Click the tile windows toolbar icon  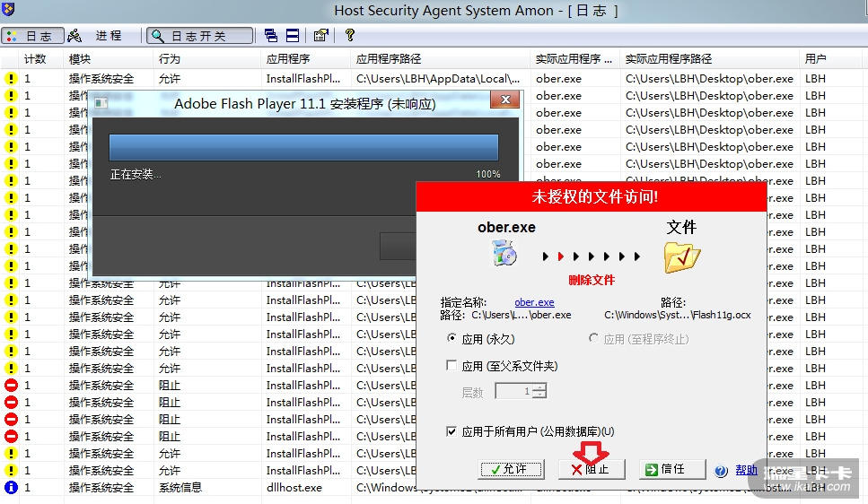tap(293, 36)
